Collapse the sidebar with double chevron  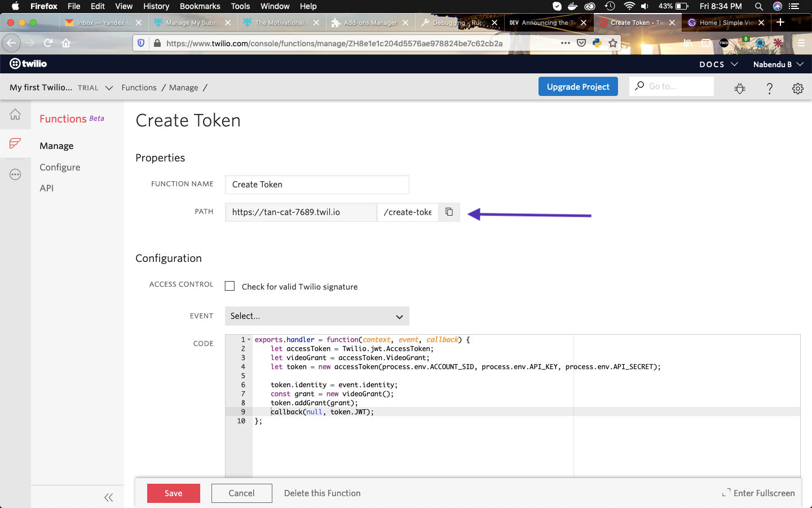click(108, 497)
